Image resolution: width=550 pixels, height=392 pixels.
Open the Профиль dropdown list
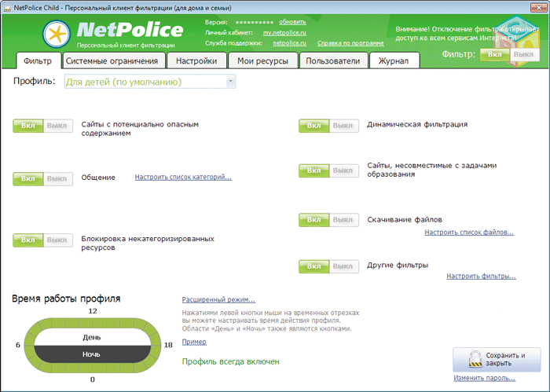[x=230, y=82]
